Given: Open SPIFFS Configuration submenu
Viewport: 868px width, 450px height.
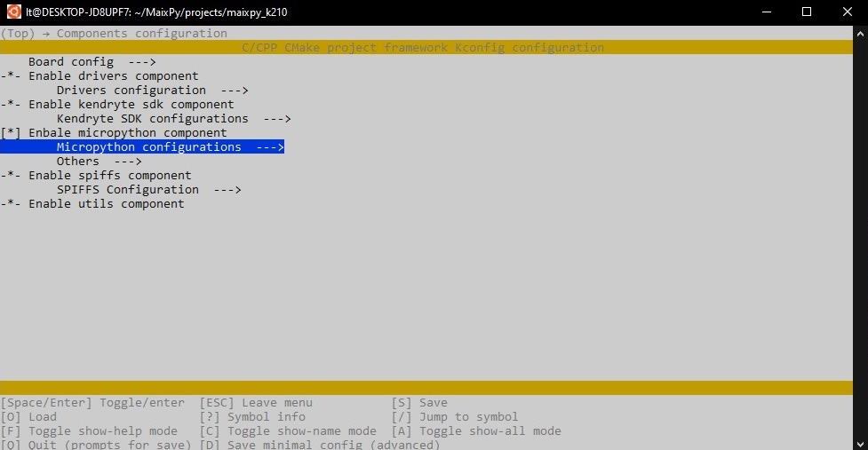Looking at the screenshot, I should coord(149,190).
